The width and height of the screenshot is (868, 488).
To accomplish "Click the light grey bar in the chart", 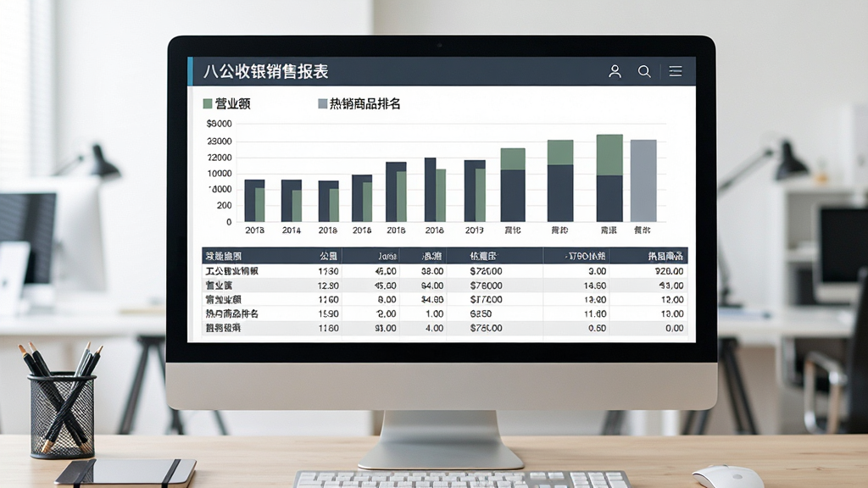I will point(643,181).
